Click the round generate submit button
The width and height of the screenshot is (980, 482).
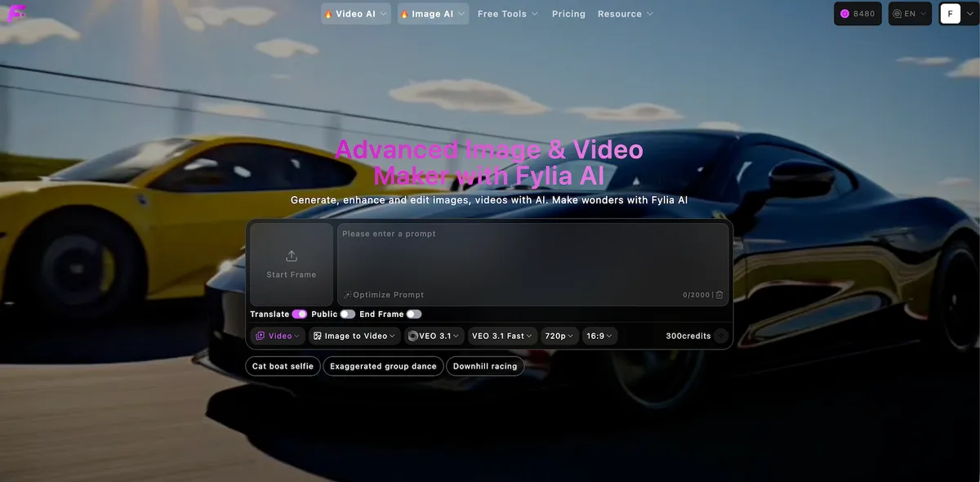click(721, 336)
